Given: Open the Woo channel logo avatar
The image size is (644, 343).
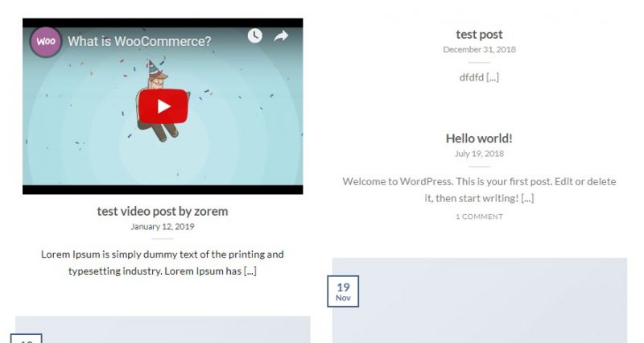Looking at the screenshot, I should point(46,42).
